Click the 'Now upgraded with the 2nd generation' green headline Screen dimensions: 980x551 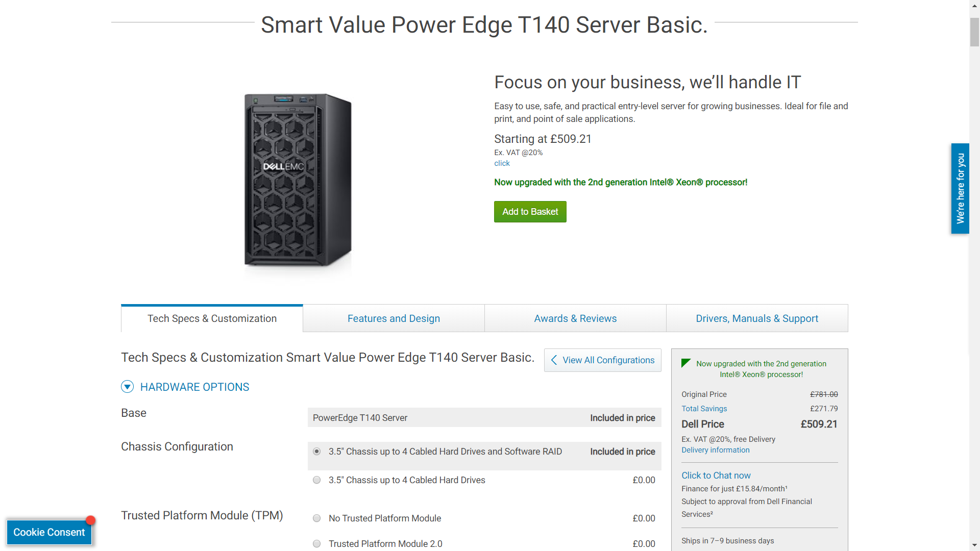[x=620, y=182]
